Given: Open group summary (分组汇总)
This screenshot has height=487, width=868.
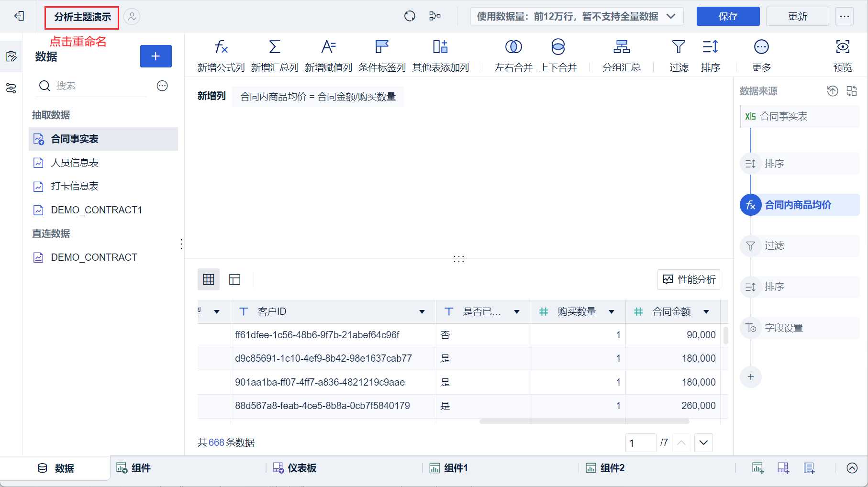Looking at the screenshot, I should pos(622,56).
